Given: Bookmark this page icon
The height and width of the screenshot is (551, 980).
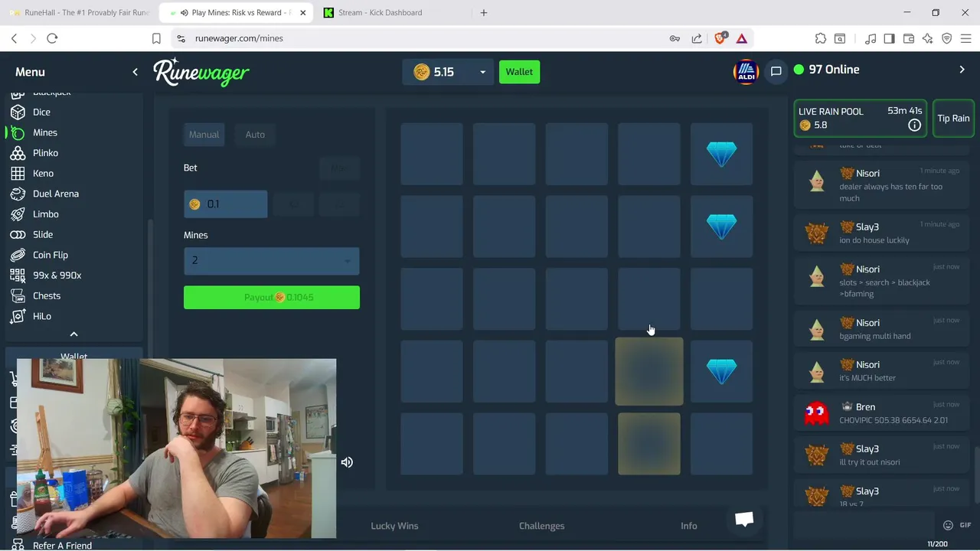Looking at the screenshot, I should [x=156, y=38].
